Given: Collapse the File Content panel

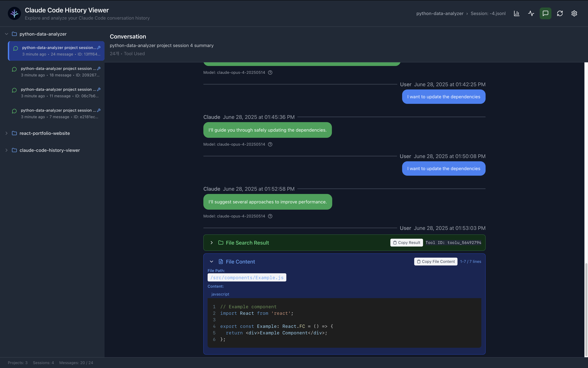Looking at the screenshot, I should coord(212,262).
